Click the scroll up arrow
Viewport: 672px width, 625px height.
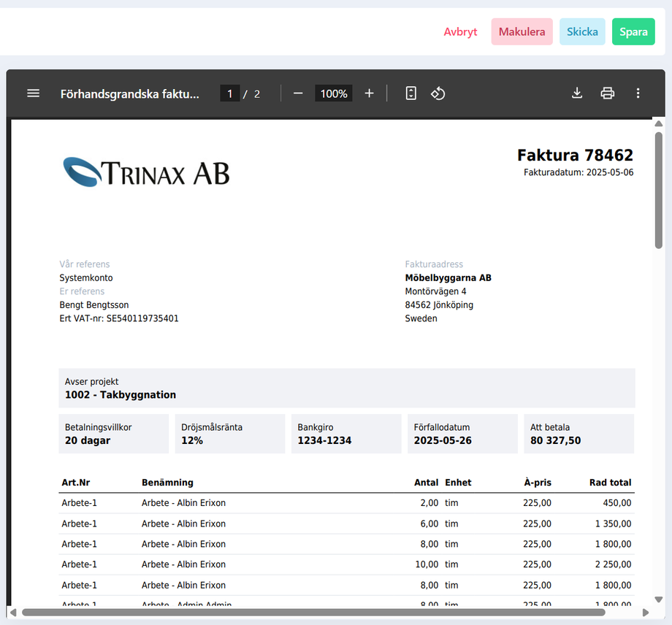659,123
